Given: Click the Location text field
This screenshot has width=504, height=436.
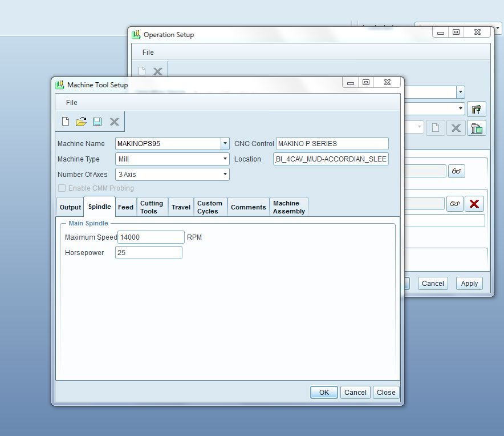Looking at the screenshot, I should pos(331,159).
